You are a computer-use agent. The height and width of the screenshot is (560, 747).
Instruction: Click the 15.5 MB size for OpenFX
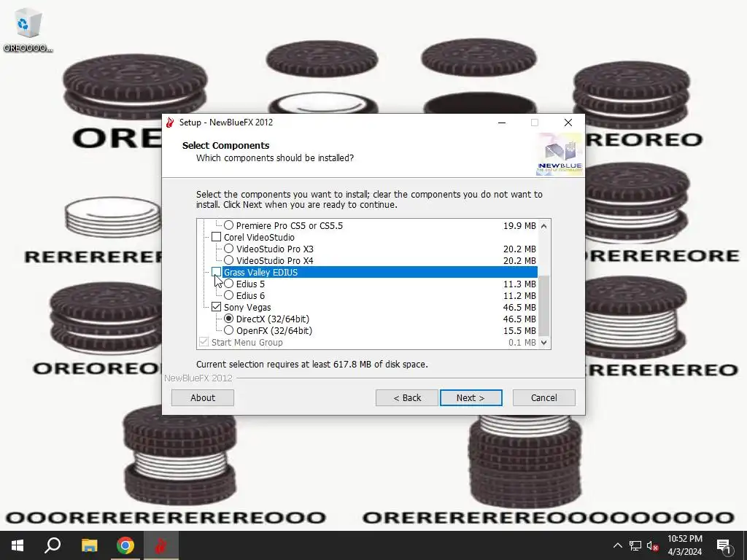coord(519,330)
